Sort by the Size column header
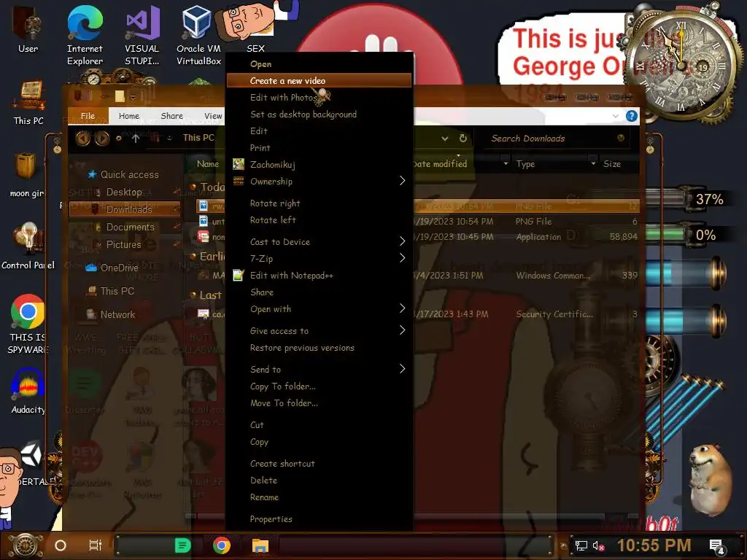 pos(612,164)
